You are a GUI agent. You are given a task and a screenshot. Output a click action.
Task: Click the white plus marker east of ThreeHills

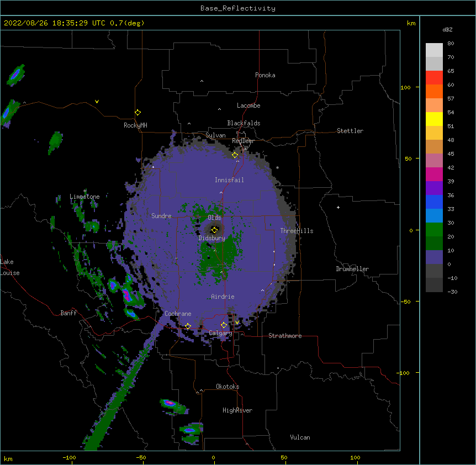click(338, 207)
